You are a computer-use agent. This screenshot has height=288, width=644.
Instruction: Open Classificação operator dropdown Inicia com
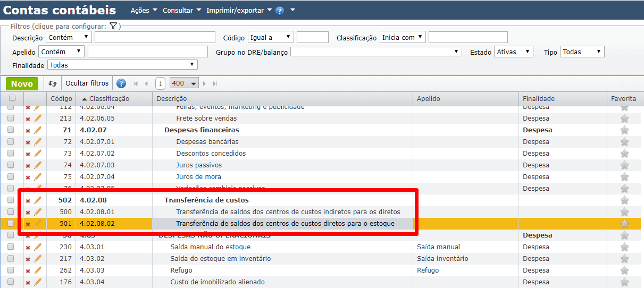click(x=403, y=37)
